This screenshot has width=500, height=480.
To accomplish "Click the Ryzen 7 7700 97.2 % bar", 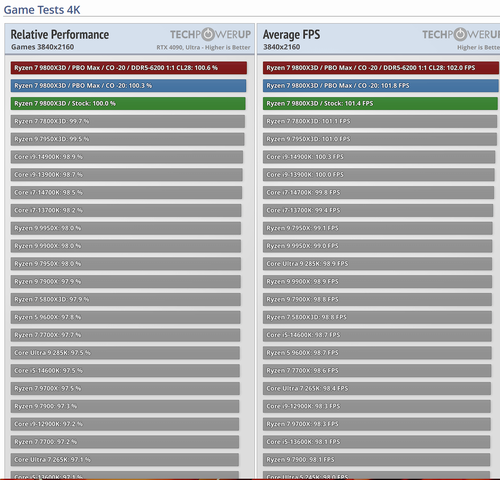I will pos(125,442).
